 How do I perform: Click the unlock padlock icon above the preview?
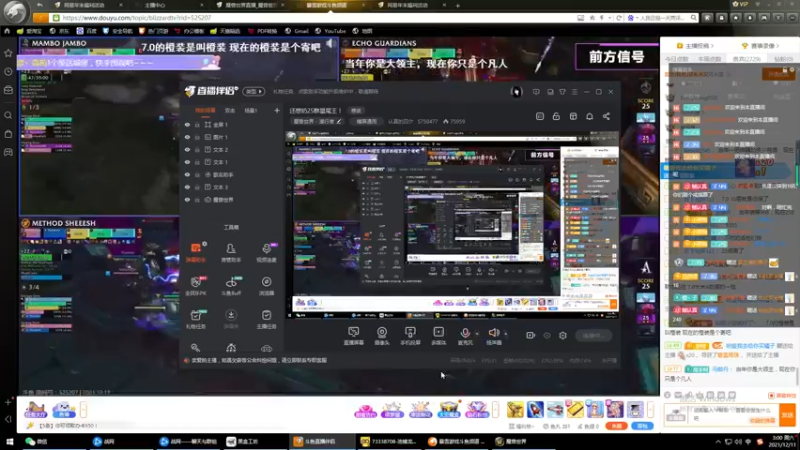point(556,116)
